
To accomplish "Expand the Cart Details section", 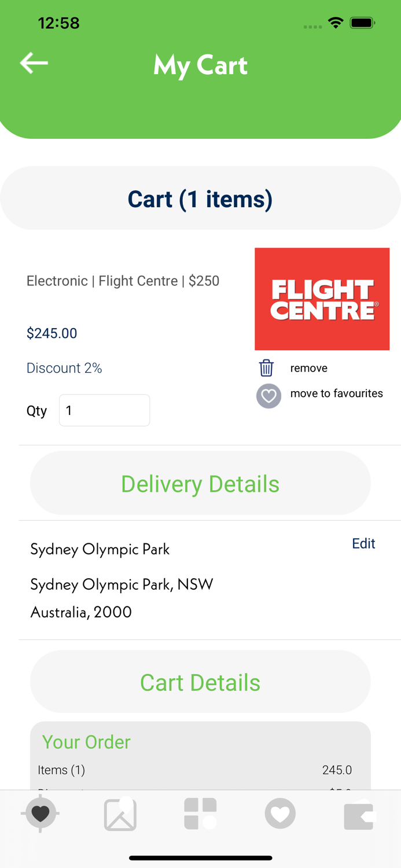I will [x=200, y=682].
